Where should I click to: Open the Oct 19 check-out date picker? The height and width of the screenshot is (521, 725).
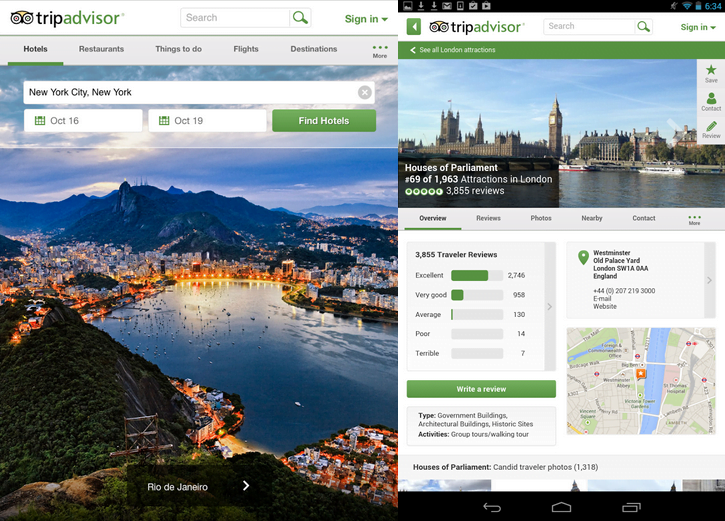pyautogui.click(x=207, y=121)
